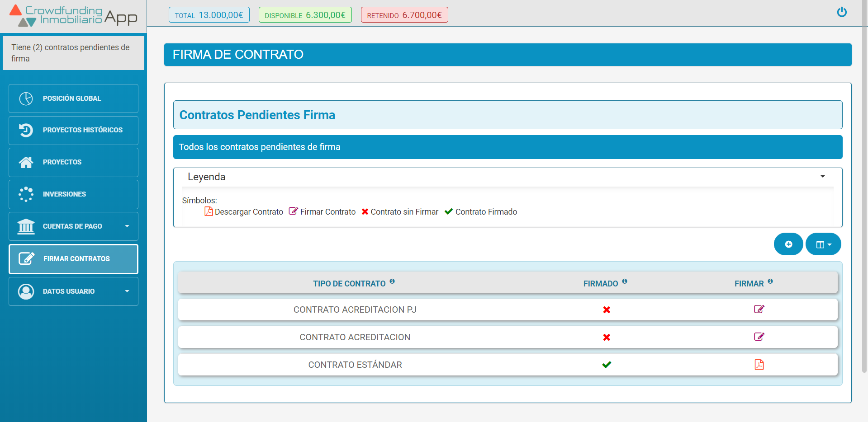Download CONTRATO ESTÁNDAR via PDF icon
Image resolution: width=868 pixels, height=422 pixels.
point(759,365)
